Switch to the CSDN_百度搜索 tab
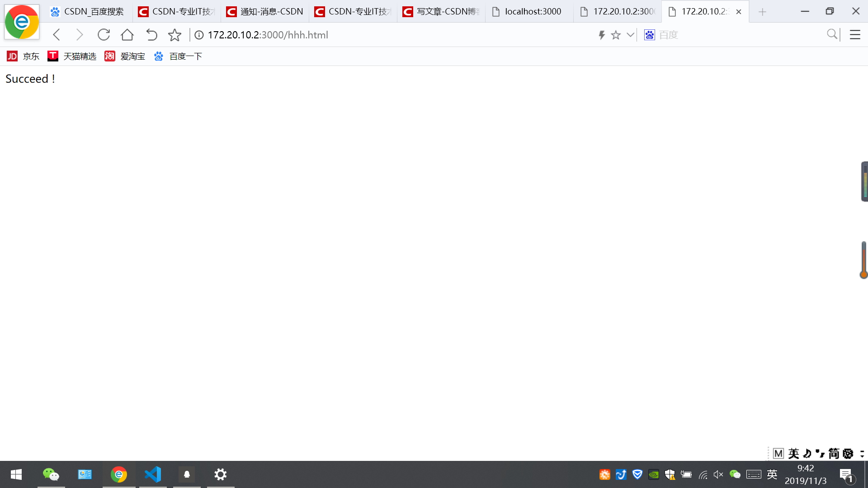The height and width of the screenshot is (488, 868). [88, 12]
